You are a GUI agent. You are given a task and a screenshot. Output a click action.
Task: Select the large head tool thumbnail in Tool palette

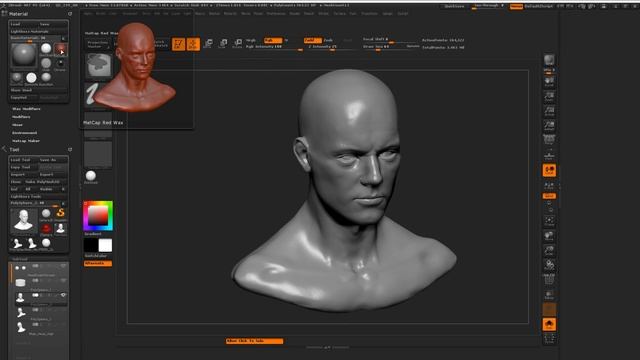click(24, 220)
